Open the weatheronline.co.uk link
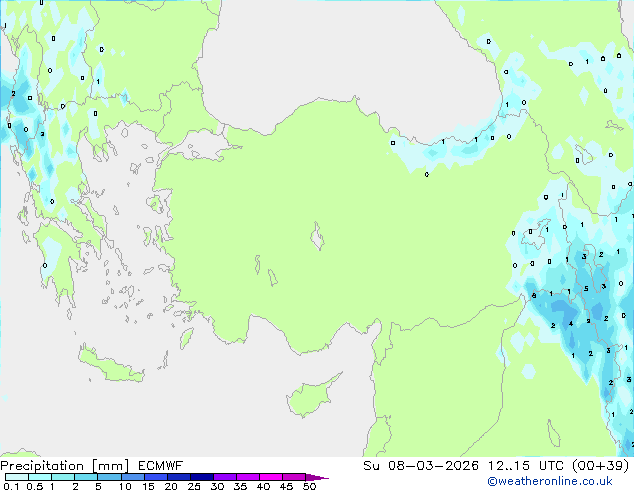The image size is (634, 490). pyautogui.click(x=550, y=481)
